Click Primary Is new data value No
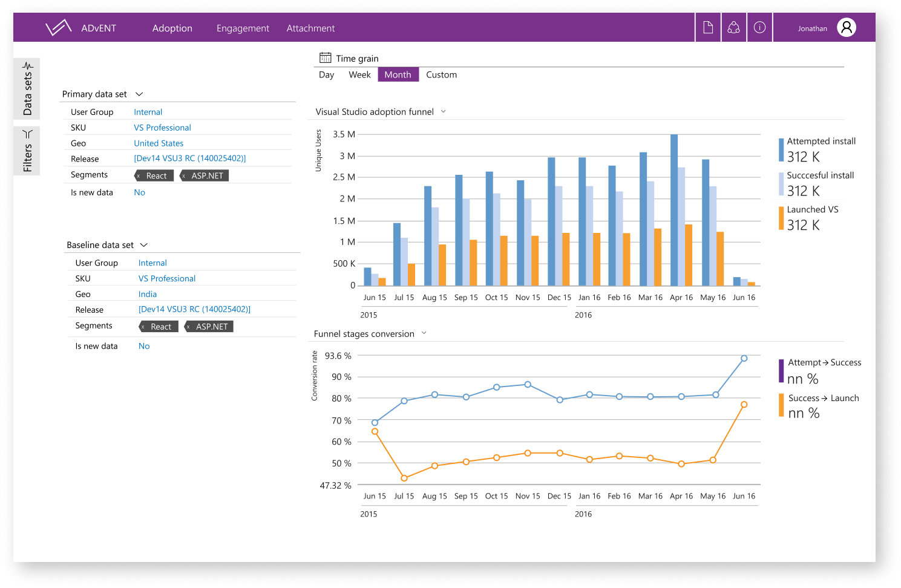 140,192
